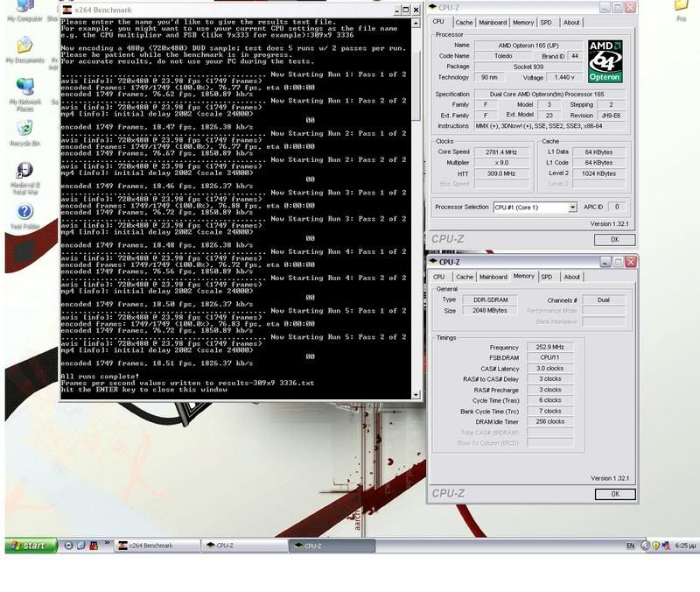
Task: Expand the quick launch overflow chevron
Action: [x=107, y=543]
